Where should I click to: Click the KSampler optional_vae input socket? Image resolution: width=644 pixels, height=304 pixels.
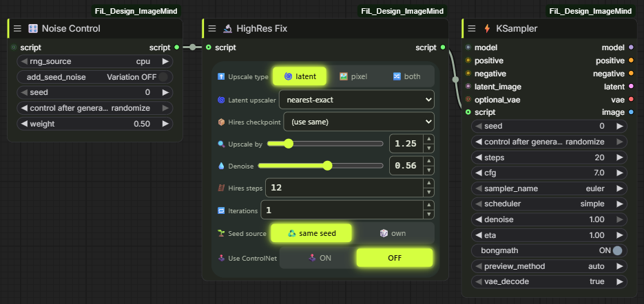[468, 100]
